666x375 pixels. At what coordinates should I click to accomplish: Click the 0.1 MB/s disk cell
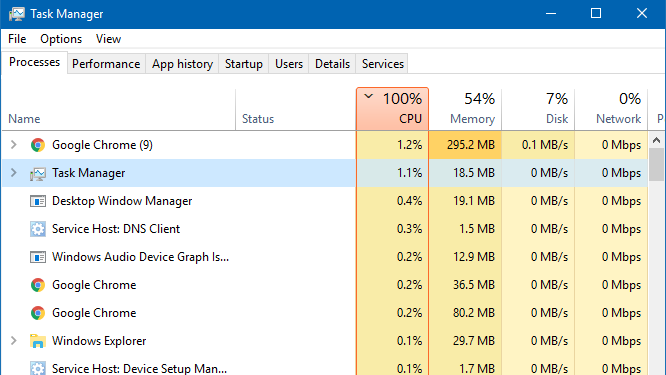[538, 145]
